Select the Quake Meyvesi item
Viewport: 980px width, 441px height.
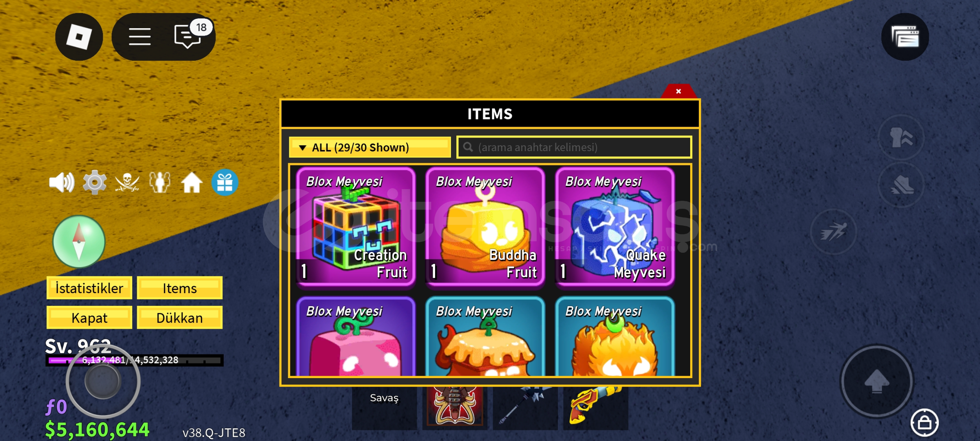(615, 226)
